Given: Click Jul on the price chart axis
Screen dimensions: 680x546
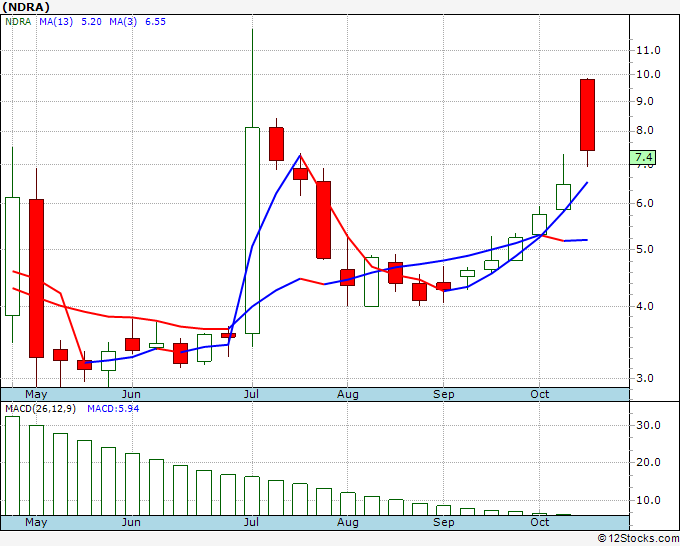Looking at the screenshot, I should (251, 394).
